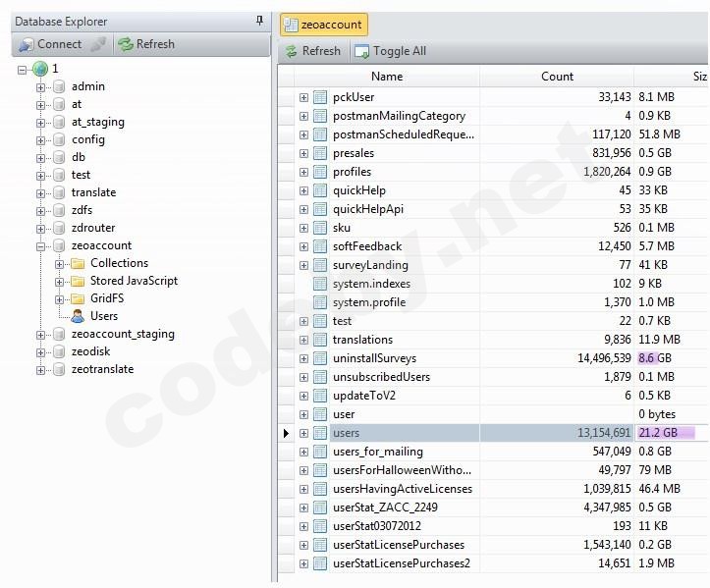Click Refresh in the zeoaccount tab toolbar
The height and width of the screenshot is (588, 710).
coord(313,51)
